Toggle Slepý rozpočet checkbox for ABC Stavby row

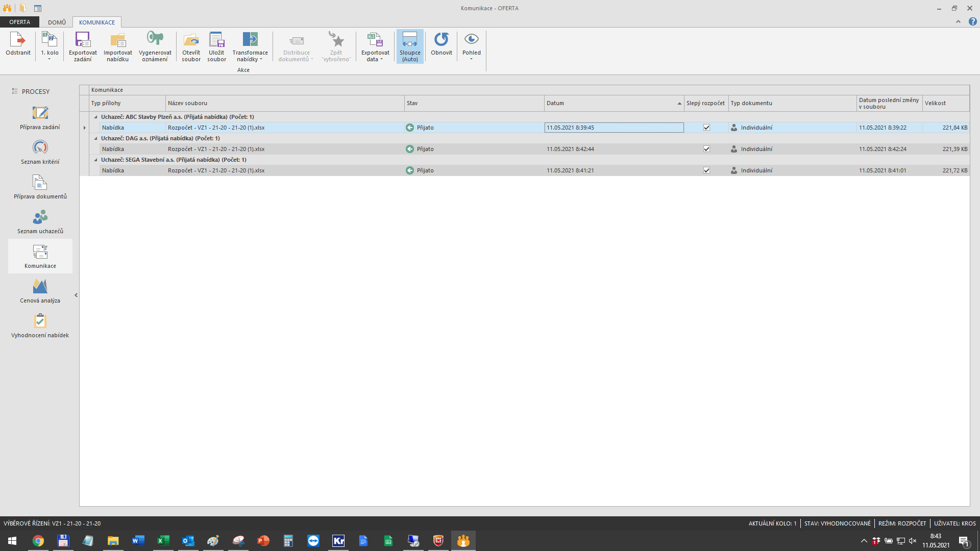pos(706,128)
